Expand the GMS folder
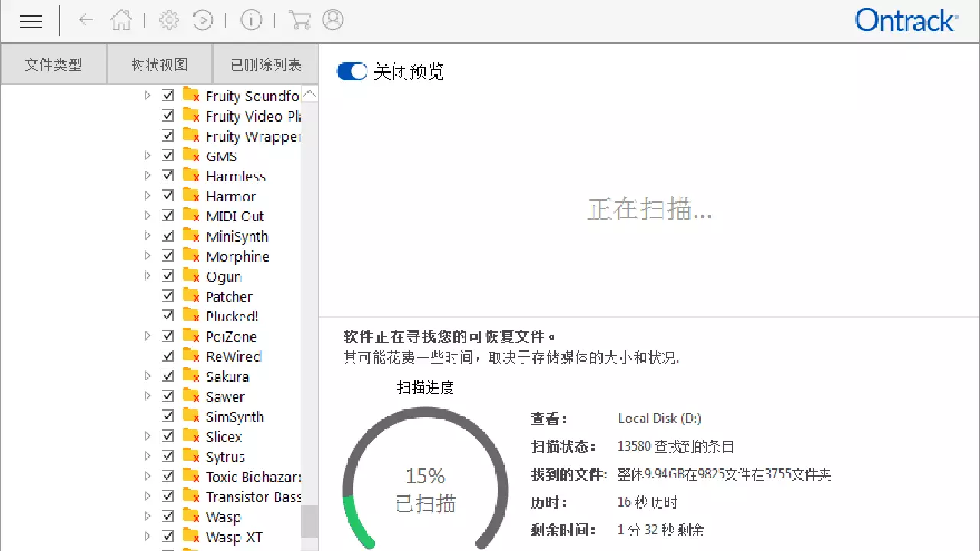Screen dimensions: 980x551 147,155
